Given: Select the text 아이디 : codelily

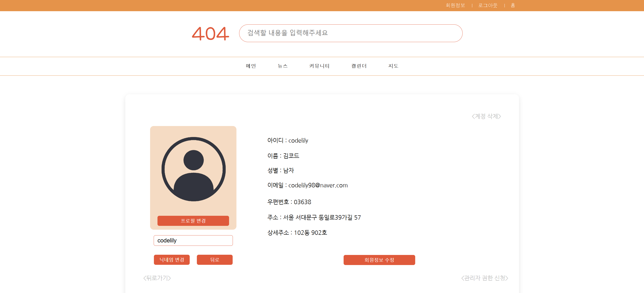Looking at the screenshot, I should point(288,140).
